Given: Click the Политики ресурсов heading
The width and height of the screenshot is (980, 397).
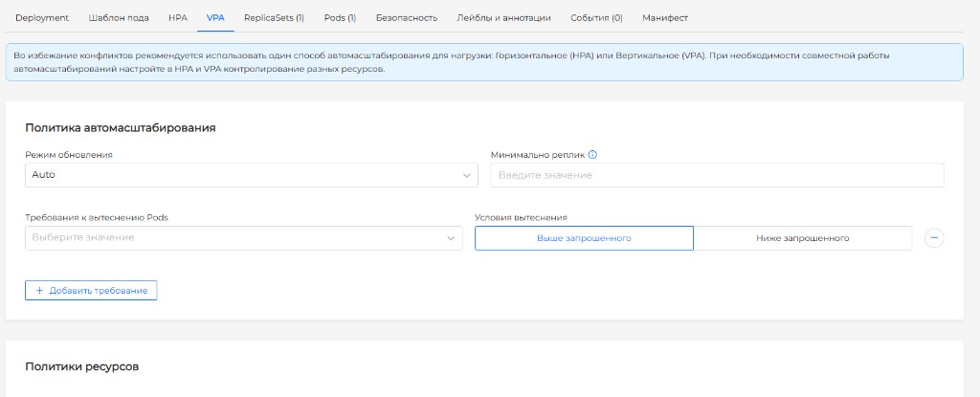Looking at the screenshot, I should [x=82, y=366].
